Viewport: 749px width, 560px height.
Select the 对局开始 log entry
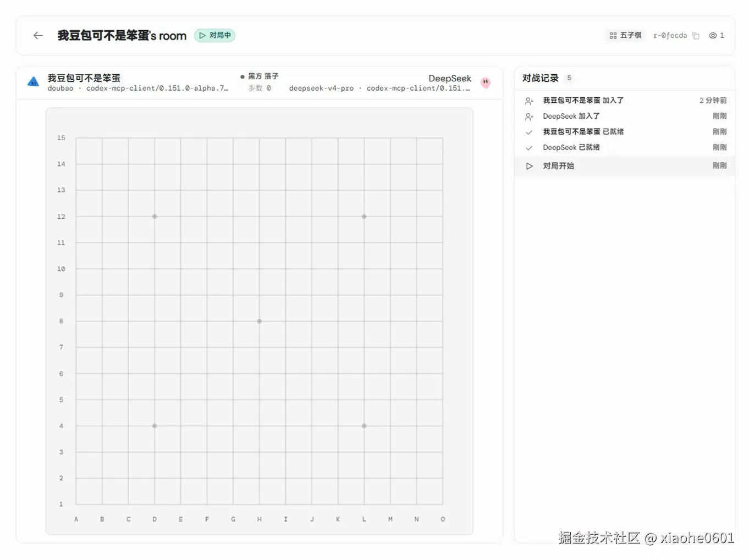(625, 166)
